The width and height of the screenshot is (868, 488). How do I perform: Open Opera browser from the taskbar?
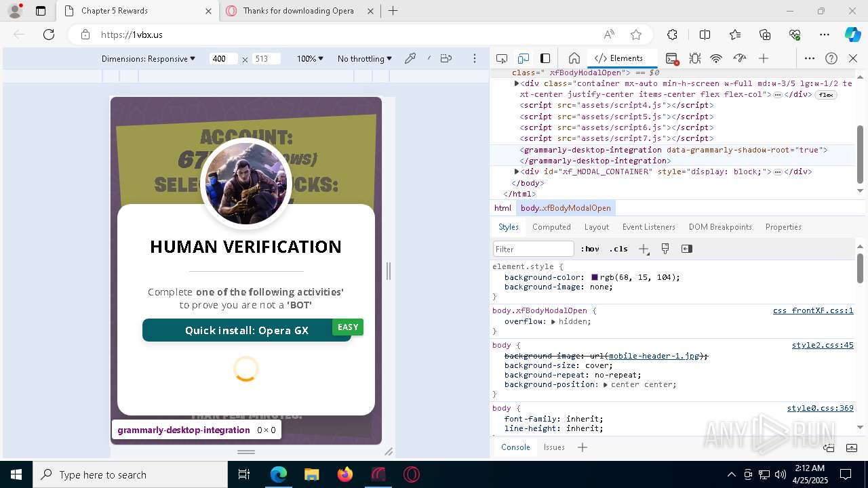(x=411, y=474)
